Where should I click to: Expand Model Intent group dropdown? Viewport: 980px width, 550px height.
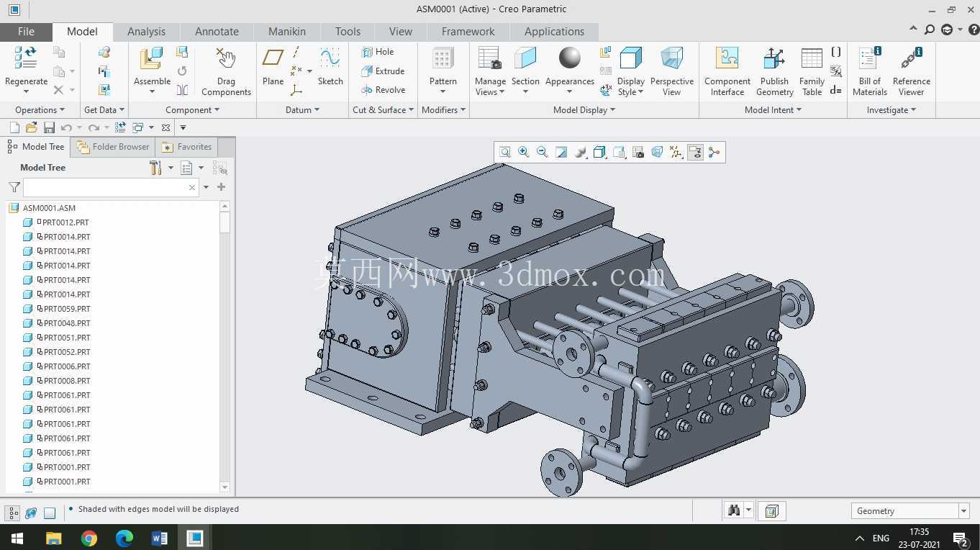773,110
